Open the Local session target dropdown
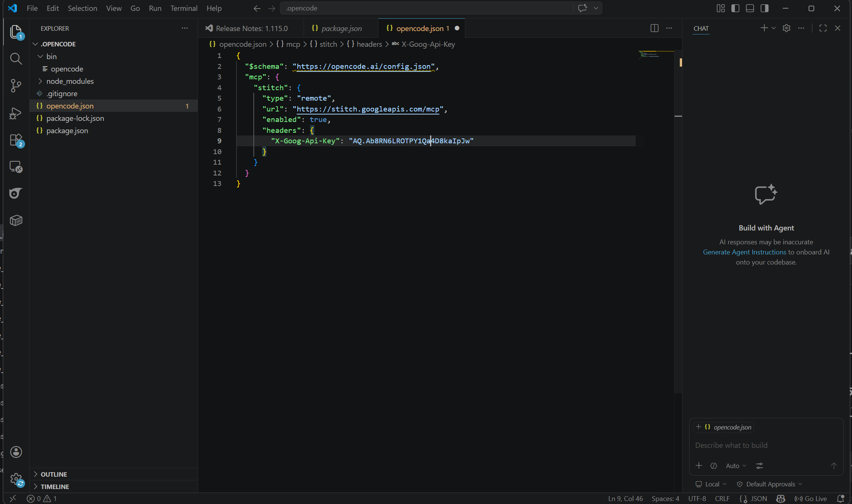This screenshot has height=504, width=852. click(x=711, y=484)
